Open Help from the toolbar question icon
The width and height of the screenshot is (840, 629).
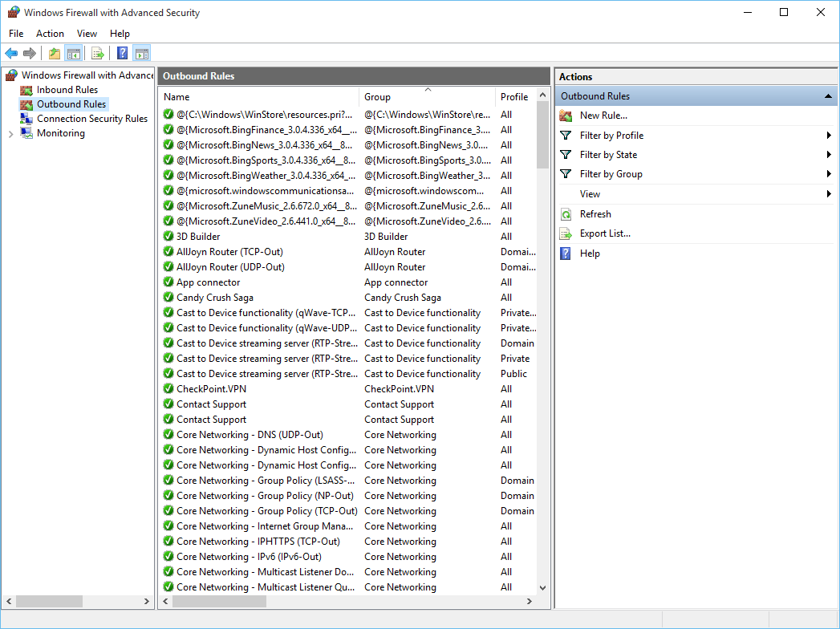[123, 53]
